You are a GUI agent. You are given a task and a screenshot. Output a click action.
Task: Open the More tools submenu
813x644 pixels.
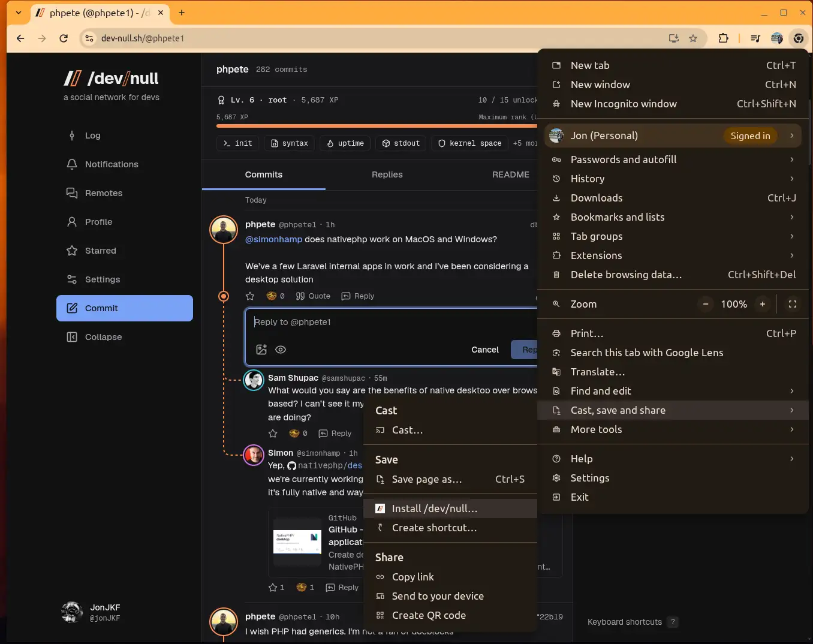673,429
